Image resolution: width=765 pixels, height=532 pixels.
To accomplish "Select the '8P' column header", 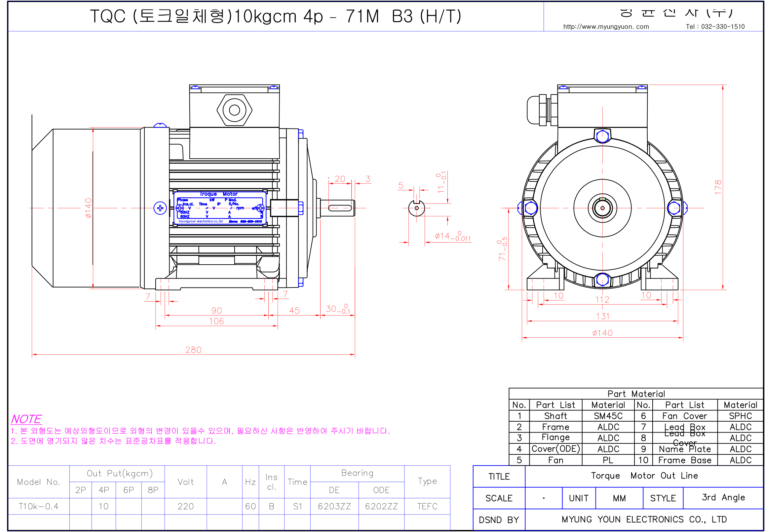I will click(153, 490).
